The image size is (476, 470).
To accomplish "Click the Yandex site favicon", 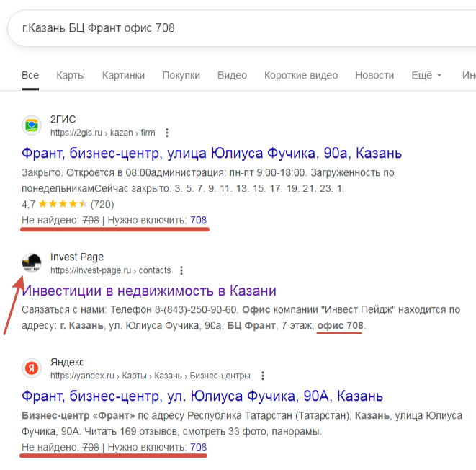I will (x=32, y=368).
